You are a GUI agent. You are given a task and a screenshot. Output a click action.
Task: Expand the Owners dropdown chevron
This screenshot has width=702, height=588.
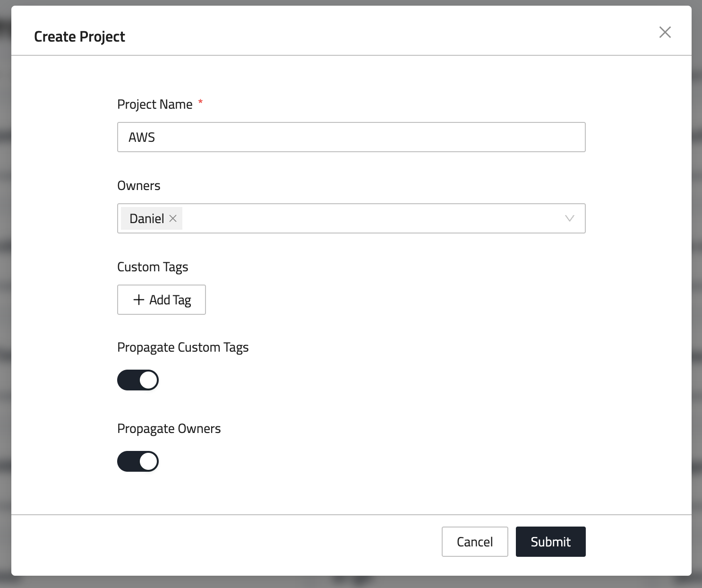[x=569, y=218]
